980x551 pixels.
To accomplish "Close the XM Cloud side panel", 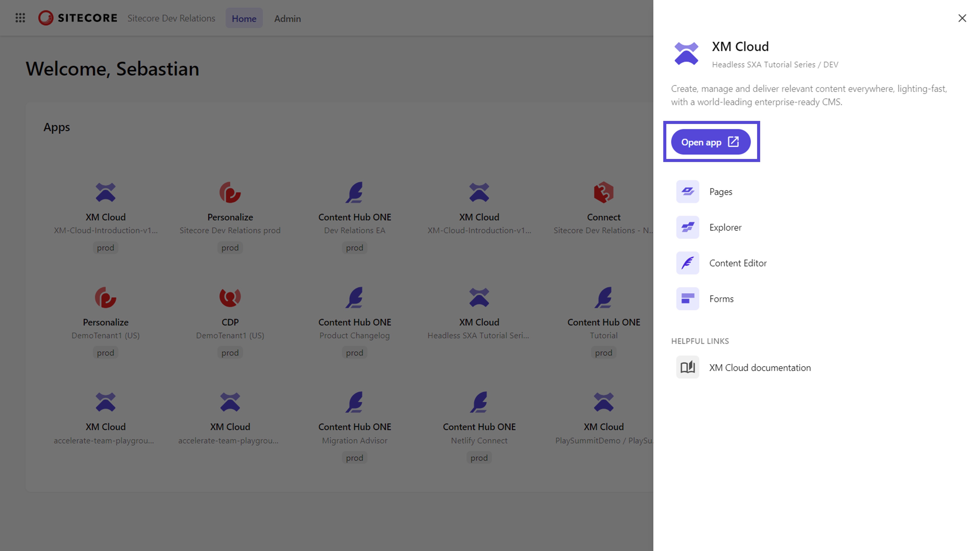I will pos(962,18).
